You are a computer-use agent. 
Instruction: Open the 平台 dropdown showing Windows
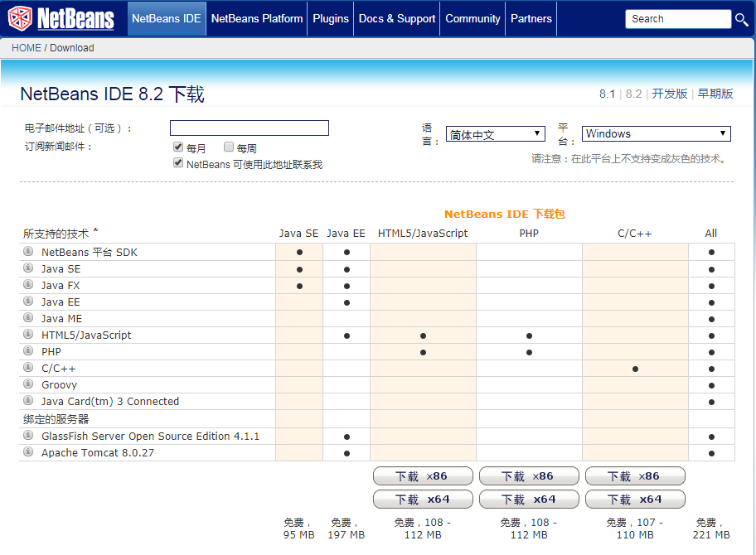coord(656,133)
